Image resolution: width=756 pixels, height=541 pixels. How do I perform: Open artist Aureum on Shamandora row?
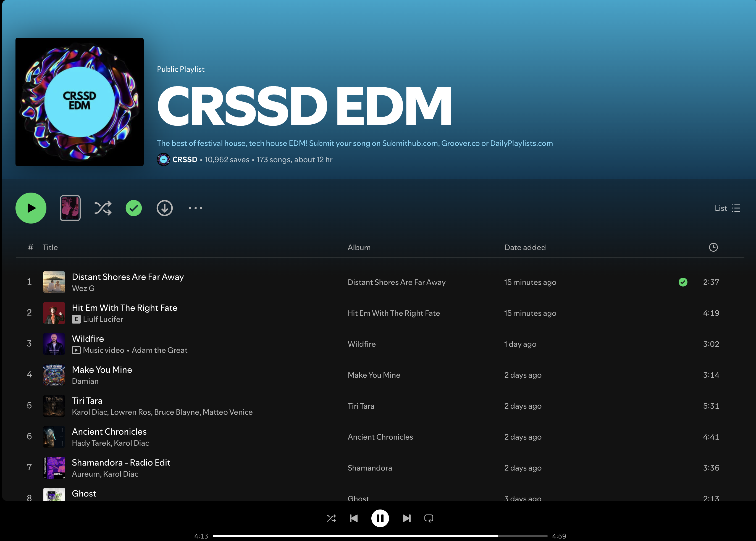click(86, 474)
